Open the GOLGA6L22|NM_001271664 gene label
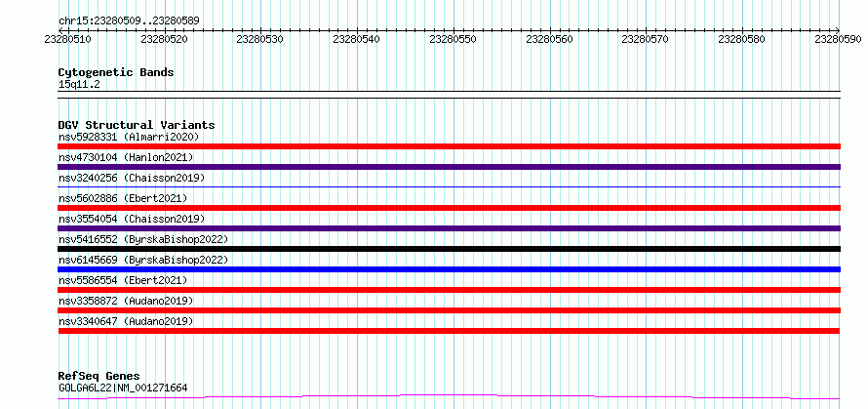 point(123,388)
